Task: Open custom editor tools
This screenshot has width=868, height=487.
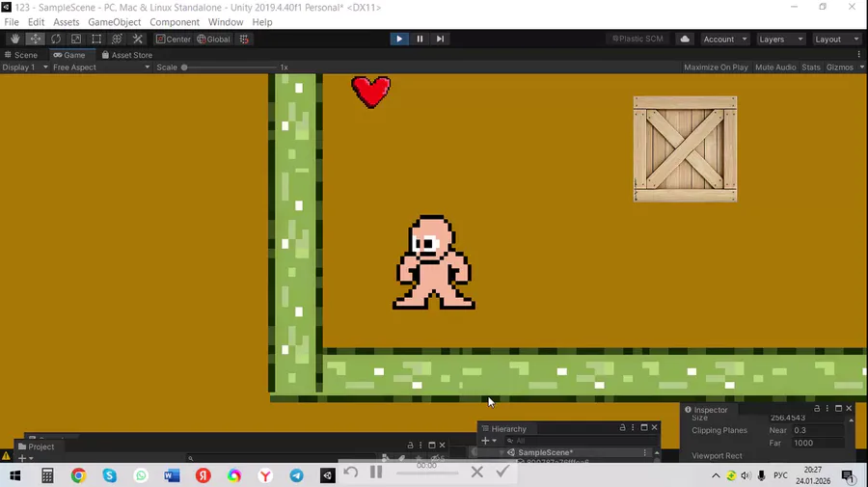Action: [137, 39]
